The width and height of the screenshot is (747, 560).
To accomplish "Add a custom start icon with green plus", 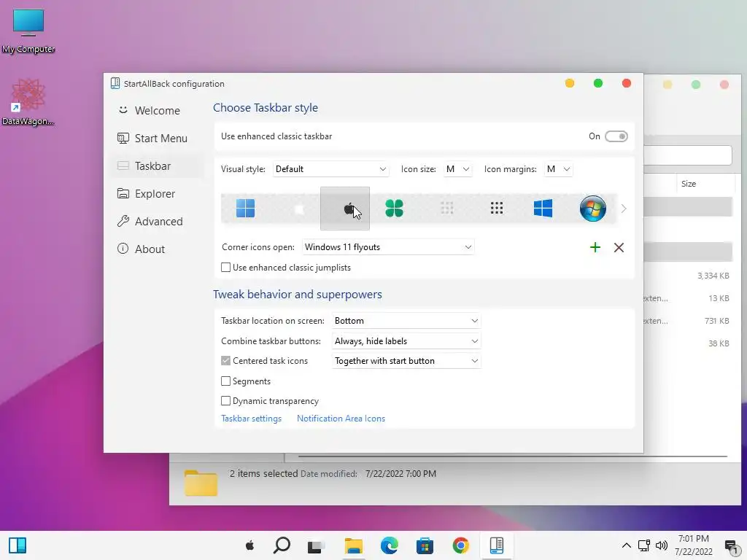I will click(595, 247).
